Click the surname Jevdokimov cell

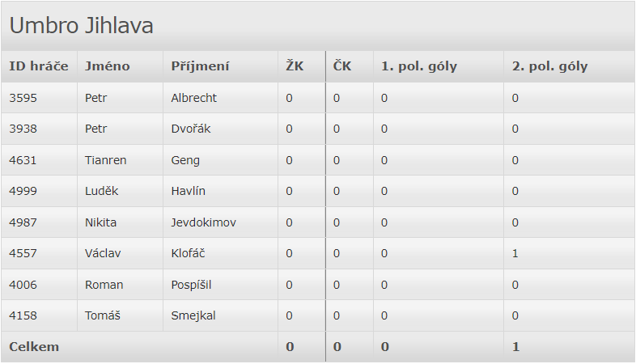click(x=204, y=222)
